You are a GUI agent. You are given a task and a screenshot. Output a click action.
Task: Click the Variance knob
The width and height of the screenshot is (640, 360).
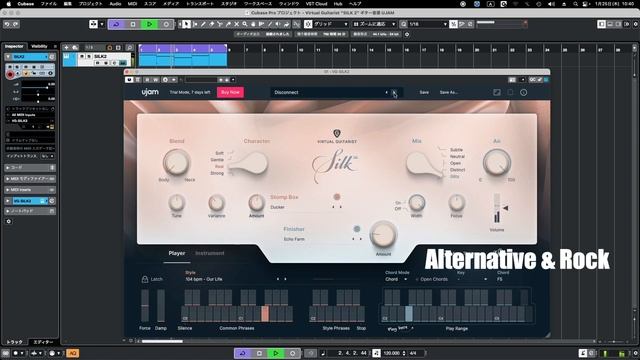[x=216, y=202]
